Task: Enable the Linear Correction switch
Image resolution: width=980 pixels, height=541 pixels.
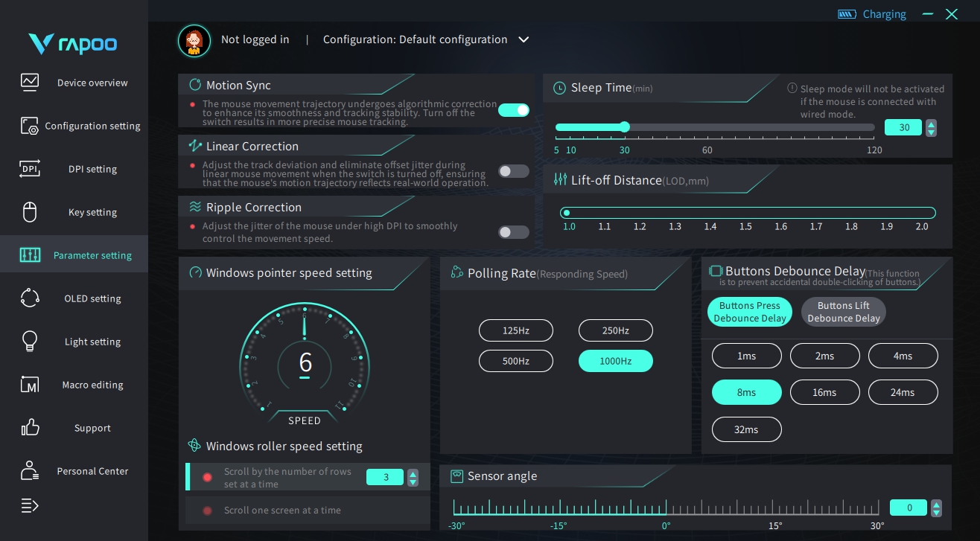Action: (x=514, y=171)
